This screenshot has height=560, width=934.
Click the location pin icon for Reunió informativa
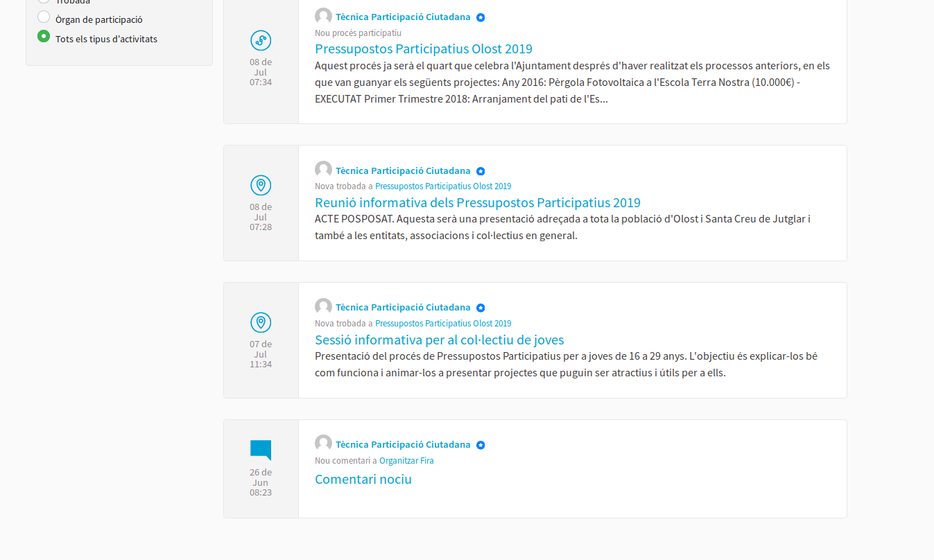[261, 185]
